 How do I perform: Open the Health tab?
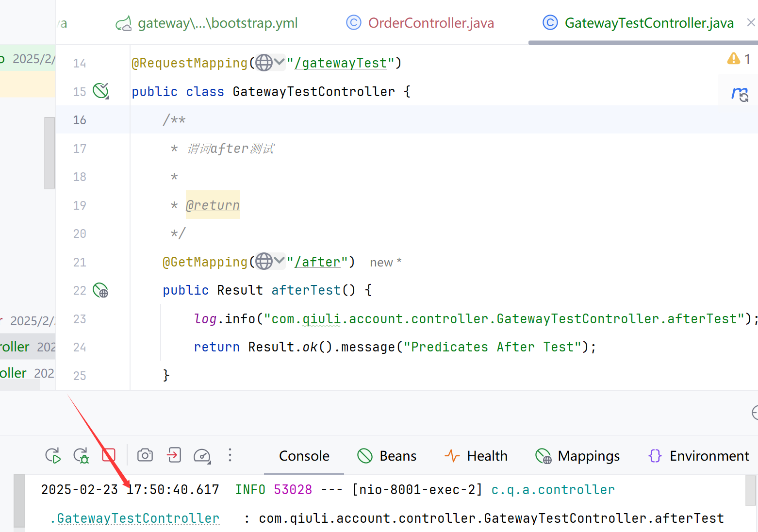tap(476, 456)
